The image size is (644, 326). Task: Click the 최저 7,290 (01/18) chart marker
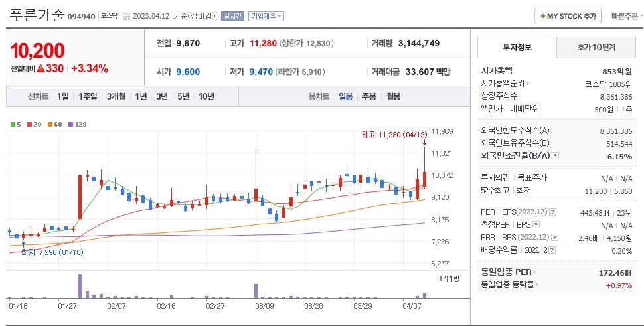52,252
